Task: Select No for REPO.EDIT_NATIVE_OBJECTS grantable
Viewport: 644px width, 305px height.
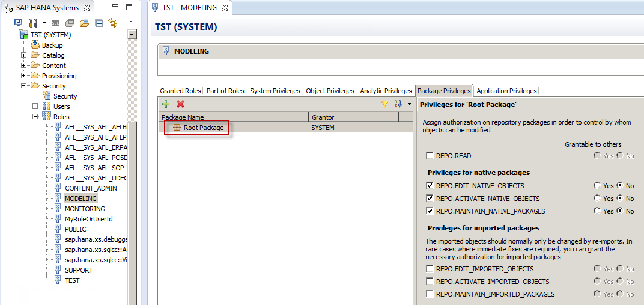Action: pos(620,186)
